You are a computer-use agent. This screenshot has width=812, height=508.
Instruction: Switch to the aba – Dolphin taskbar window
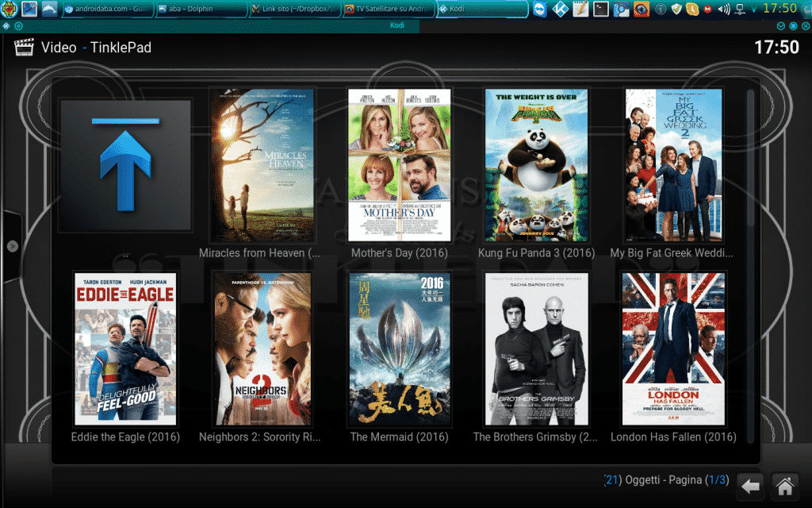coord(201,9)
